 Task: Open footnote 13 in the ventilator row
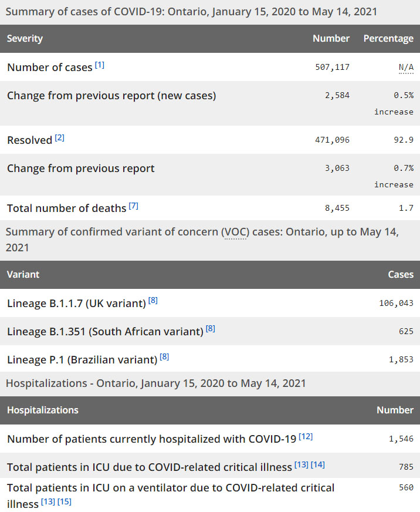click(x=48, y=501)
